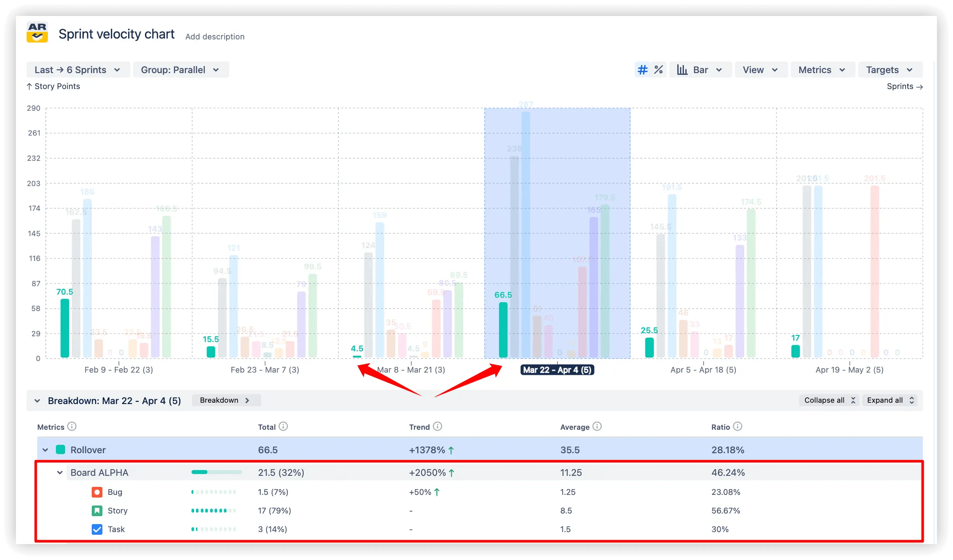The height and width of the screenshot is (560, 953).
Task: Open the Bar chart type selector icon
Action: pos(682,70)
